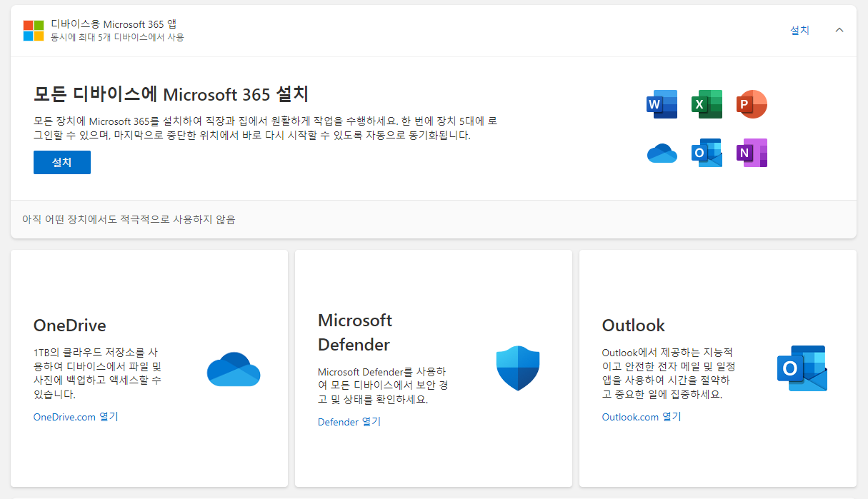868x499 pixels.
Task: Open the OneDrive.com 열기 link
Action: pos(76,417)
